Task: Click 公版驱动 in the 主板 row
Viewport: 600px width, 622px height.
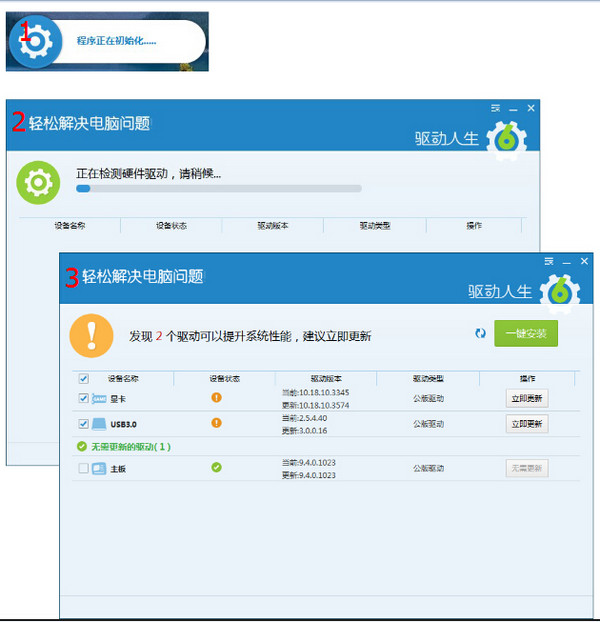Action: (x=428, y=468)
